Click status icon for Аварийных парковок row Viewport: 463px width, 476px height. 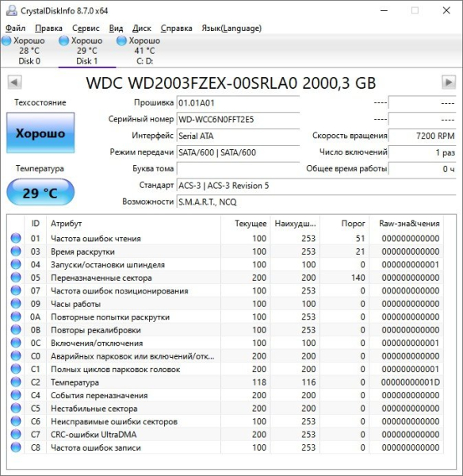coord(16,355)
